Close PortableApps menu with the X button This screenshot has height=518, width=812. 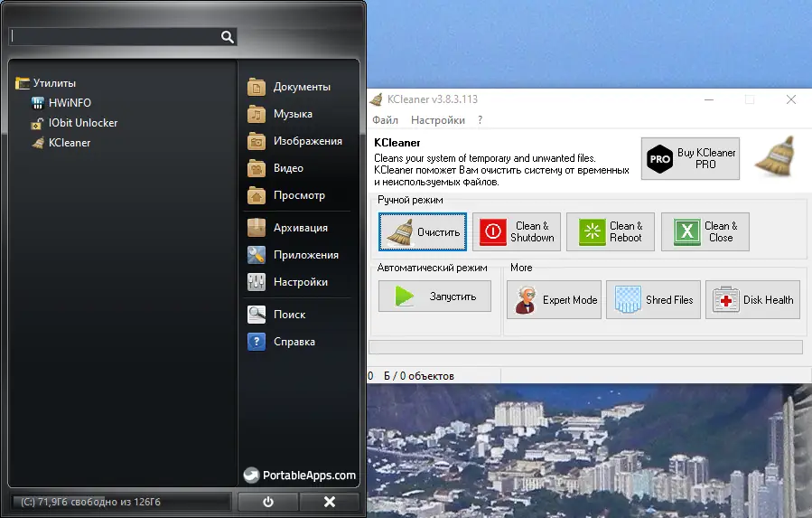(x=330, y=502)
